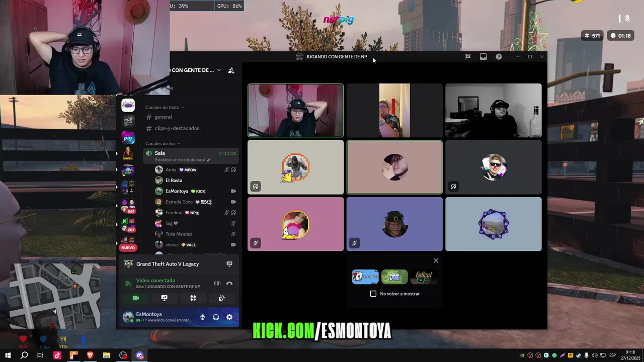Viewport: 644px width, 362px height.
Task: Open File Explorer in taskbar
Action: (107, 355)
